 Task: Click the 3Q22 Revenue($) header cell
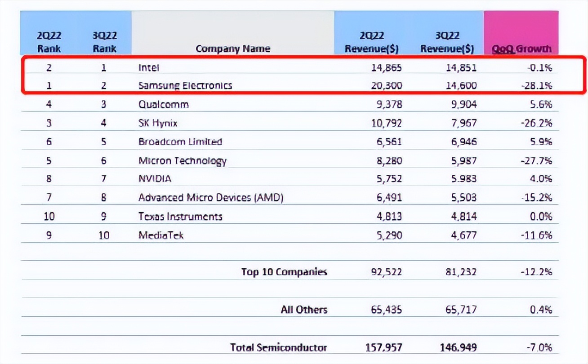point(447,42)
